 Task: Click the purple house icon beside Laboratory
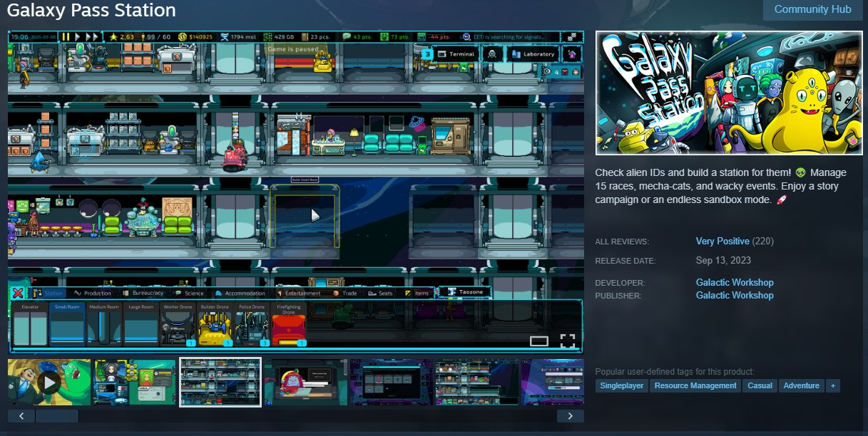tap(571, 54)
